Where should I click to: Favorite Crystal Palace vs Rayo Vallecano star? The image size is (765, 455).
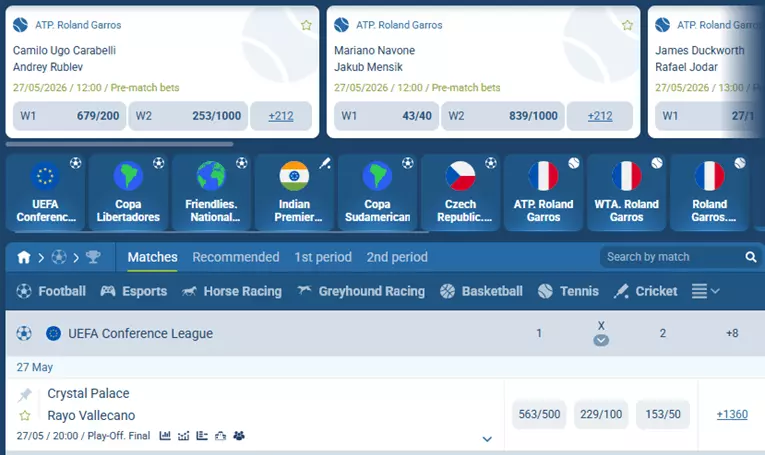24,415
